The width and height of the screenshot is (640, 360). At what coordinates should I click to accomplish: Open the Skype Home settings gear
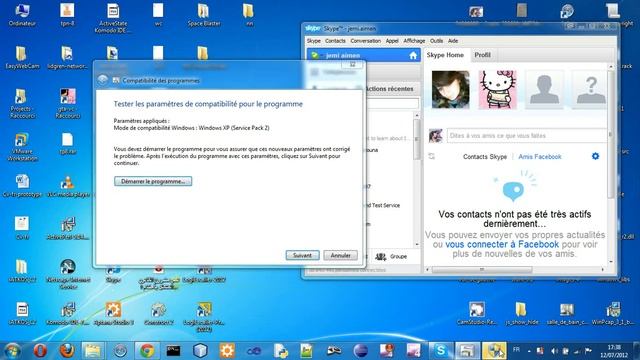pyautogui.click(x=596, y=156)
